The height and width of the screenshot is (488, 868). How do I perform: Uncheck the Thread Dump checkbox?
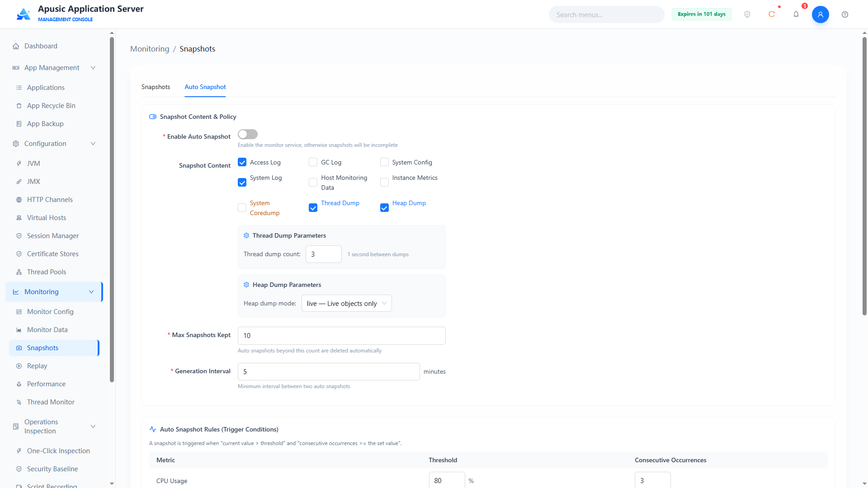(313, 208)
